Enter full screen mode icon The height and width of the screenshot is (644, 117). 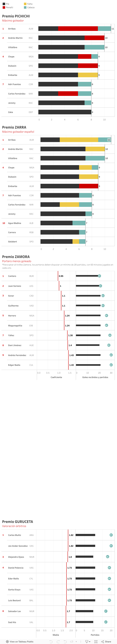click(x=96, y=642)
